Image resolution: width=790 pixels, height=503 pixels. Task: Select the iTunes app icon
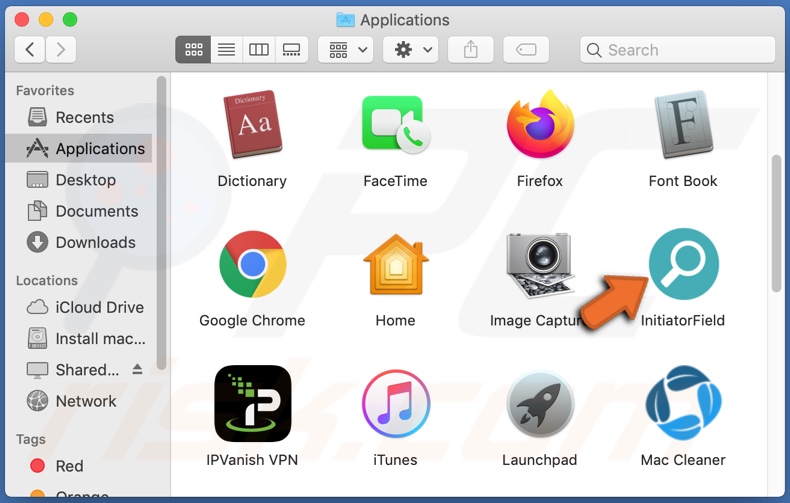coord(396,404)
